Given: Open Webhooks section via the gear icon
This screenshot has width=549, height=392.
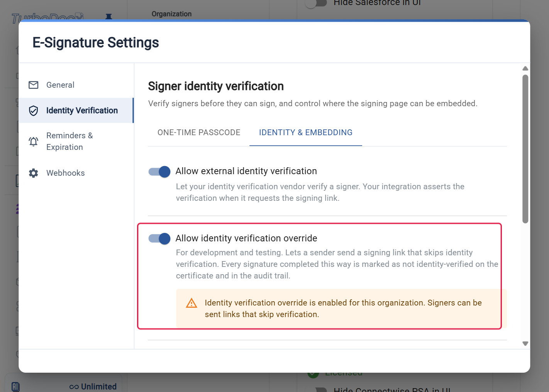Looking at the screenshot, I should coord(34,173).
